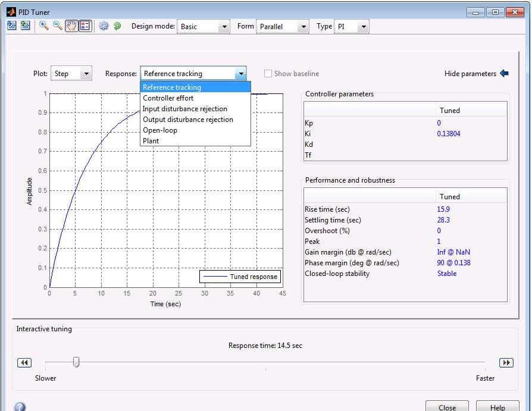Select the zoom out magnifier tool
Viewport: 532px width, 411px height.
pos(57,26)
